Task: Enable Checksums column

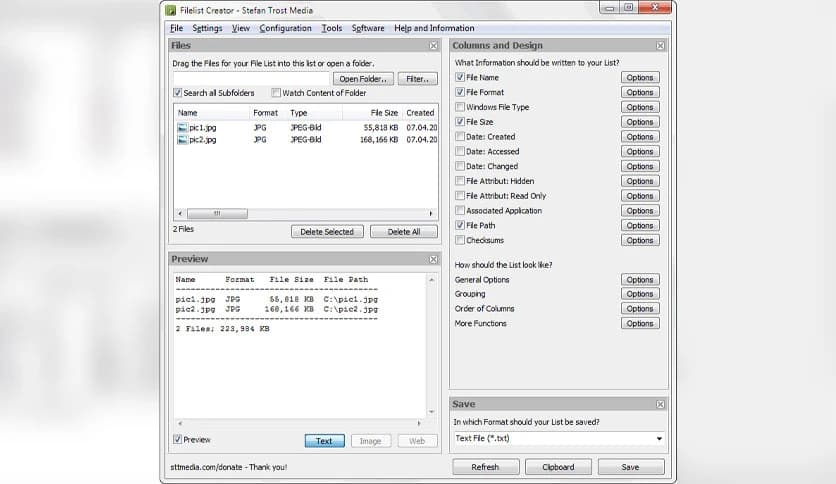Action: coord(460,240)
